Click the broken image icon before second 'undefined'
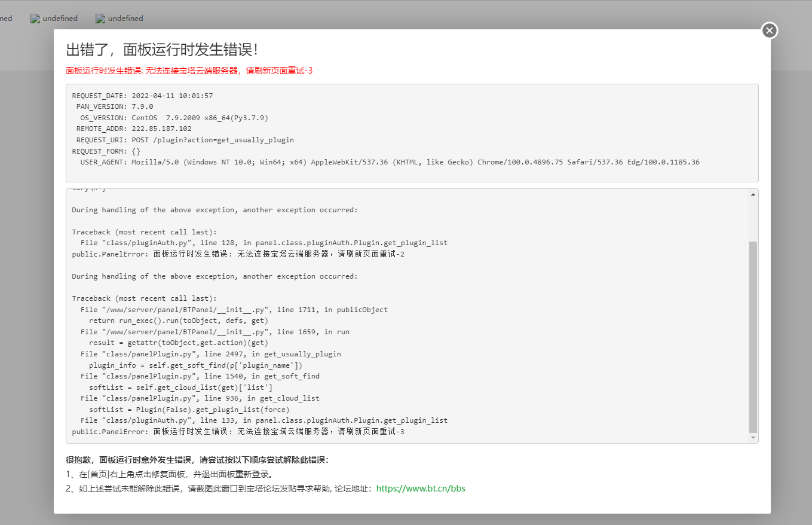The width and height of the screenshot is (812, 525). tap(35, 19)
